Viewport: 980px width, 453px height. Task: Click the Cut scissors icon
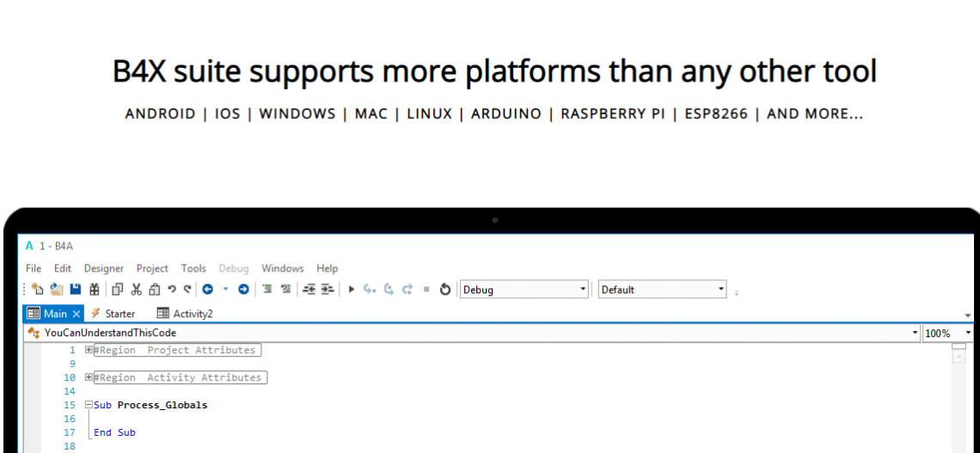(136, 290)
